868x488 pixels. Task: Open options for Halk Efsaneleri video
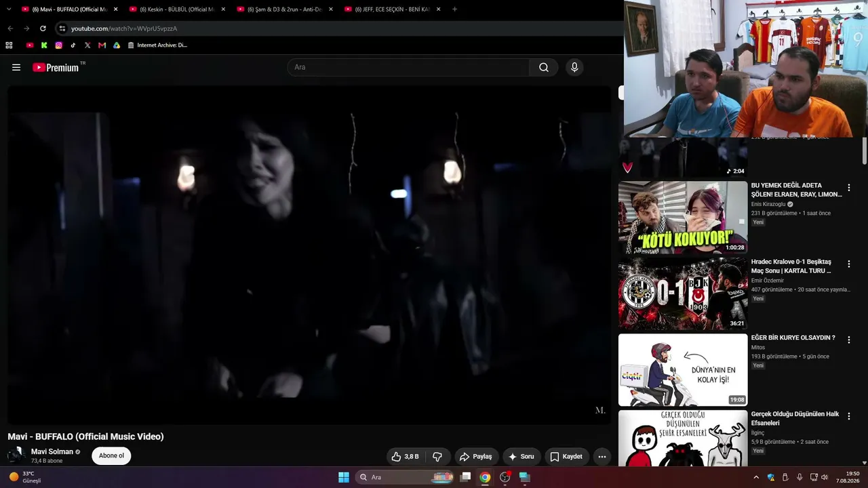coord(848,417)
